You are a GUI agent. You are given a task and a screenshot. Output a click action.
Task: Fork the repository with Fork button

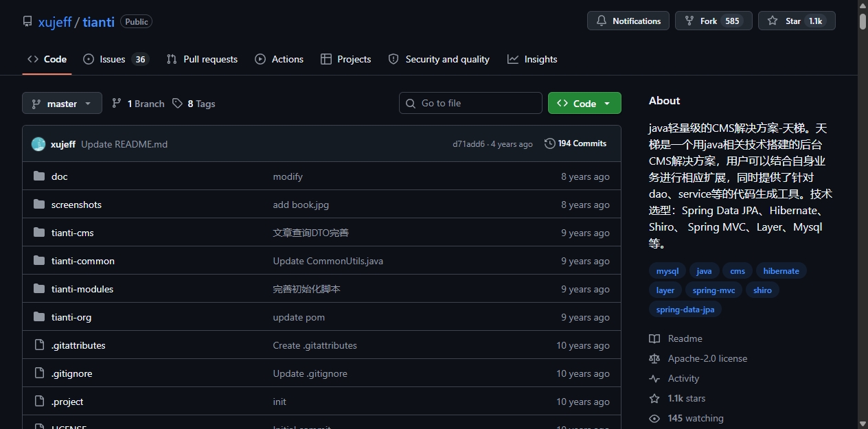[x=713, y=21]
